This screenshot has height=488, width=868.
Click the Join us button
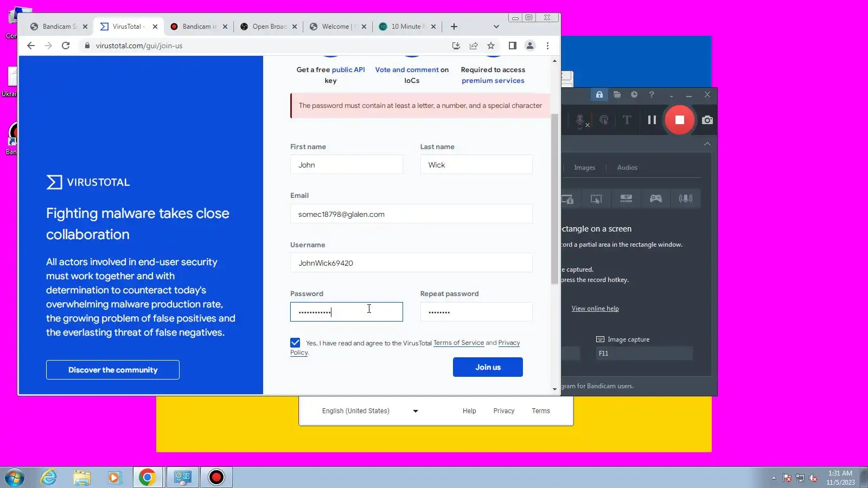488,367
